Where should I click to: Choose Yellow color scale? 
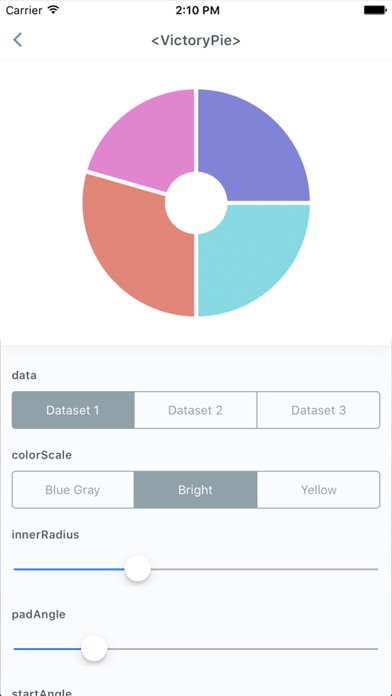pos(318,490)
